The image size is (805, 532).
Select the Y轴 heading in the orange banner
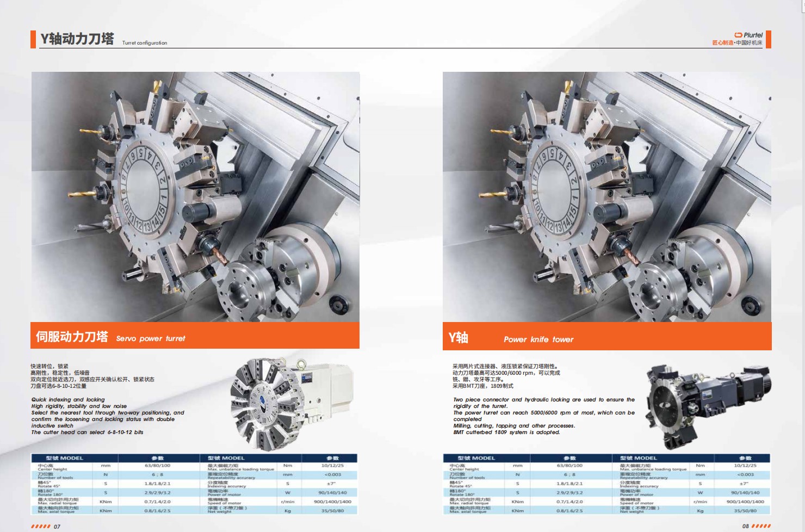(x=458, y=338)
